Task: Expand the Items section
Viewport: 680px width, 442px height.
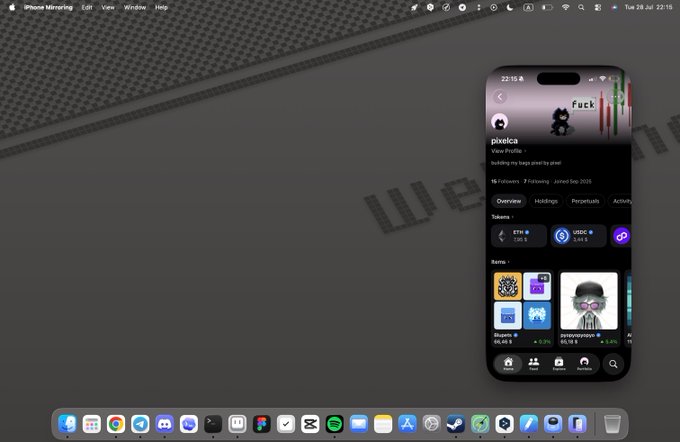Action: coord(500,262)
